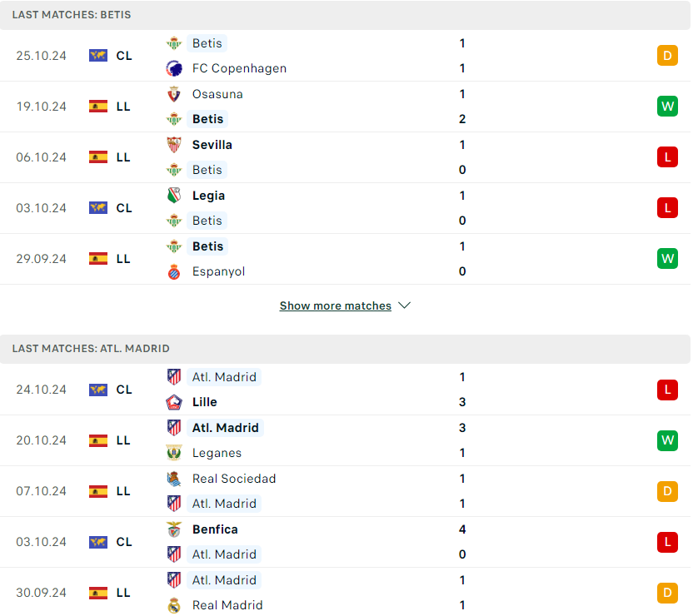Image resolution: width=698 pixels, height=616 pixels.
Task: Click the draw badge for Betis vs Copenhagen
Action: (667, 56)
